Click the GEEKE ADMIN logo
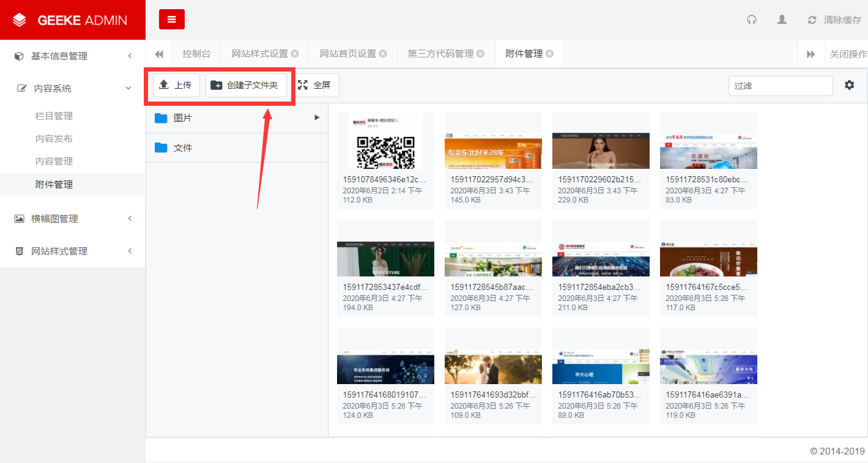Image resolution: width=868 pixels, height=463 pixels. coord(73,20)
